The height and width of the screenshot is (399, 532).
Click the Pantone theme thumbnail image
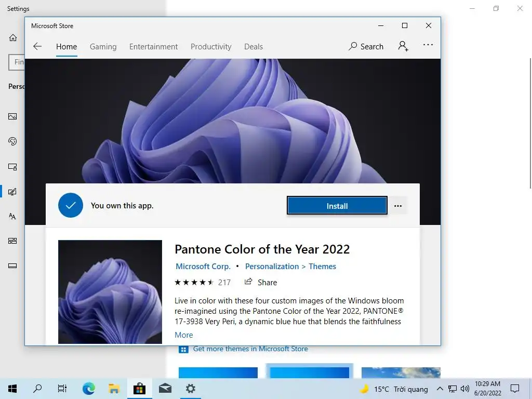point(110,292)
